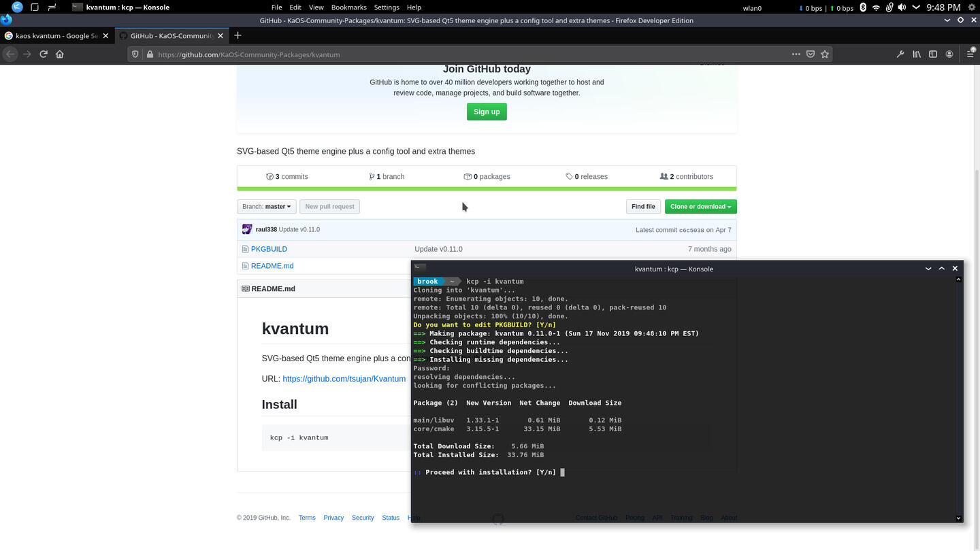Viewport: 980px width, 551px height.
Task: Open the README.md file link
Action: click(x=272, y=266)
